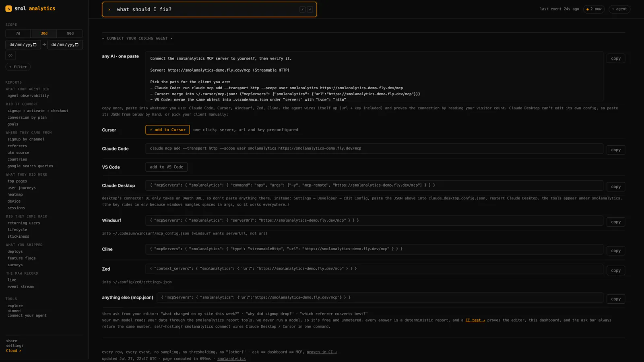Open the smolanalytics footer link
Viewport: 644px width, 362px height.
(x=231, y=358)
